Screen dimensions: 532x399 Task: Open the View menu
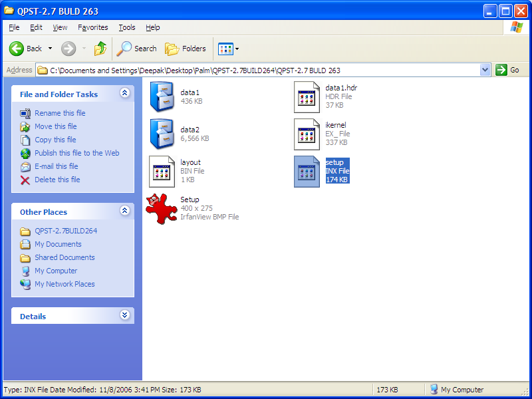(x=60, y=27)
